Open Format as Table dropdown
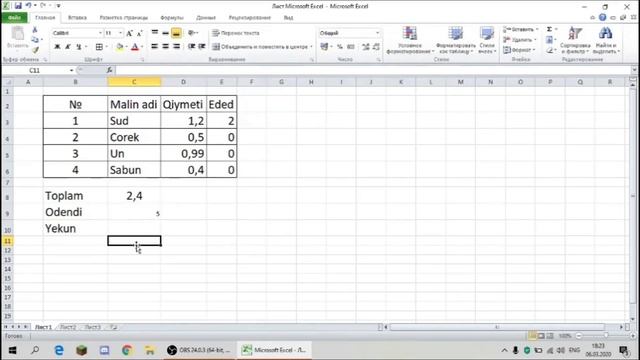 [456, 40]
